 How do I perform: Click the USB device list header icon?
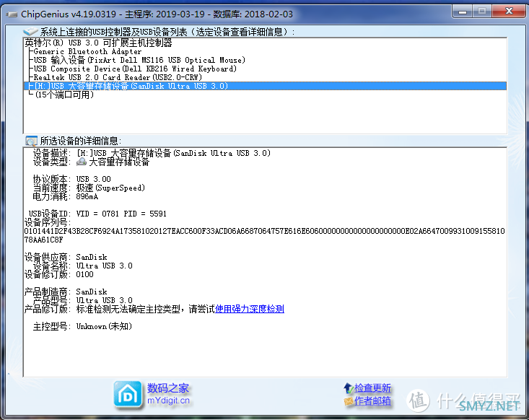coord(30,32)
